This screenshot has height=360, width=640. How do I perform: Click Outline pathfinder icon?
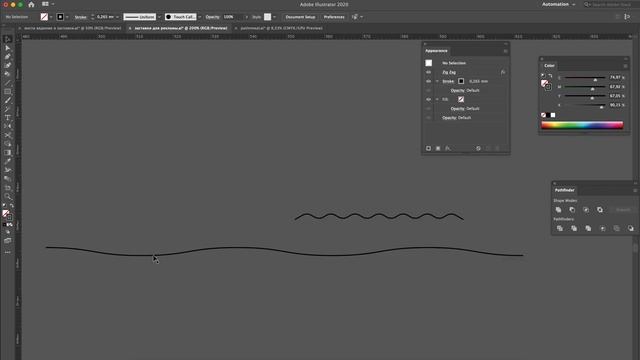(617, 229)
